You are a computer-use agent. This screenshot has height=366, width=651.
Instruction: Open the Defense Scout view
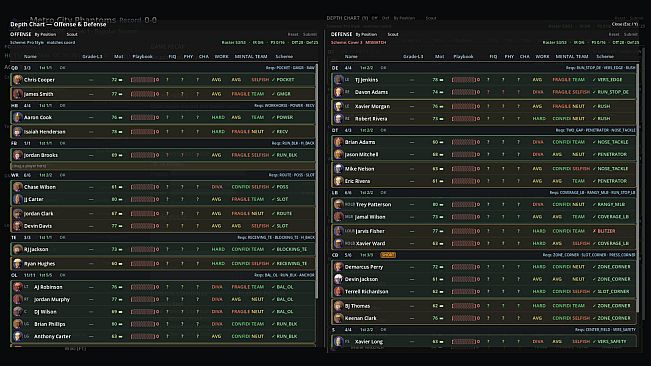click(x=393, y=34)
